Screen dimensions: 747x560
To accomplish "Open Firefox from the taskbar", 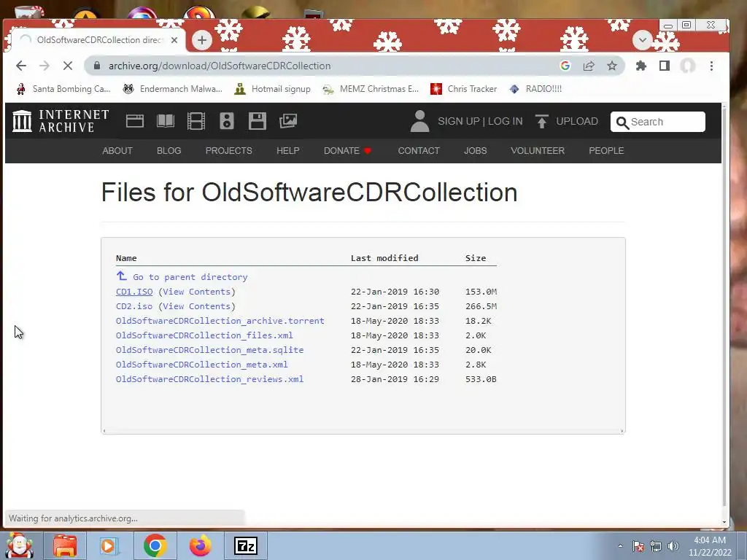I will tap(200, 545).
